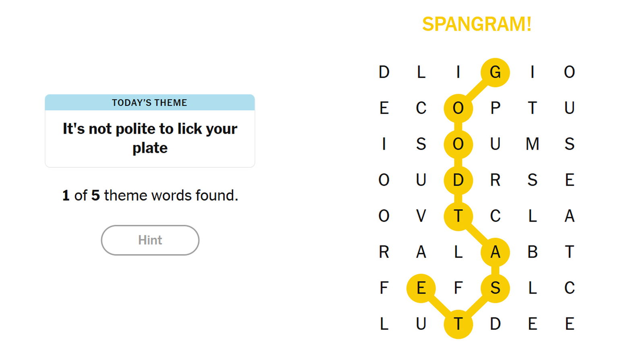Click letter C right of highlighted T
The height and width of the screenshot is (362, 644).
pyautogui.click(x=495, y=216)
